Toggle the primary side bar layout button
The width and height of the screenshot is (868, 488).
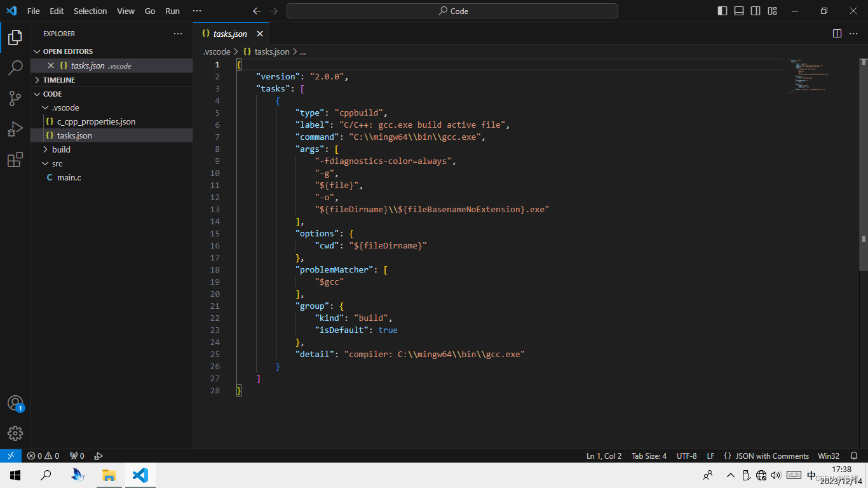722,11
